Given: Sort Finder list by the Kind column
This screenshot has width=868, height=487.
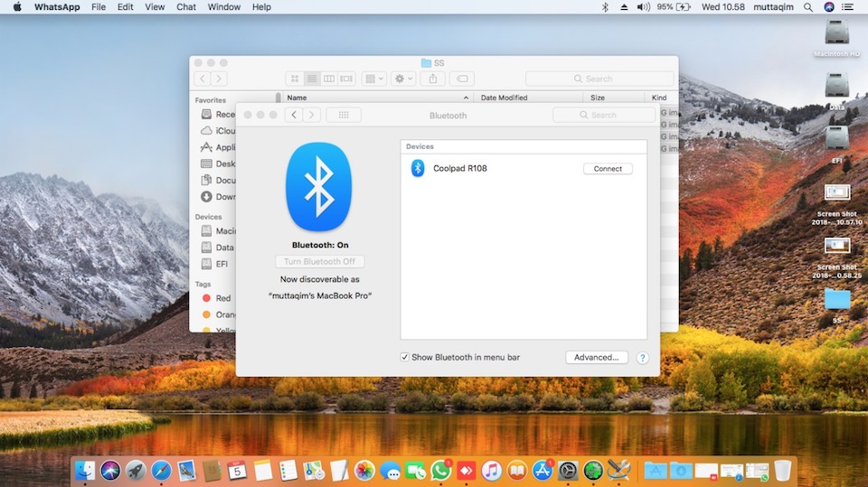Looking at the screenshot, I should click(661, 98).
